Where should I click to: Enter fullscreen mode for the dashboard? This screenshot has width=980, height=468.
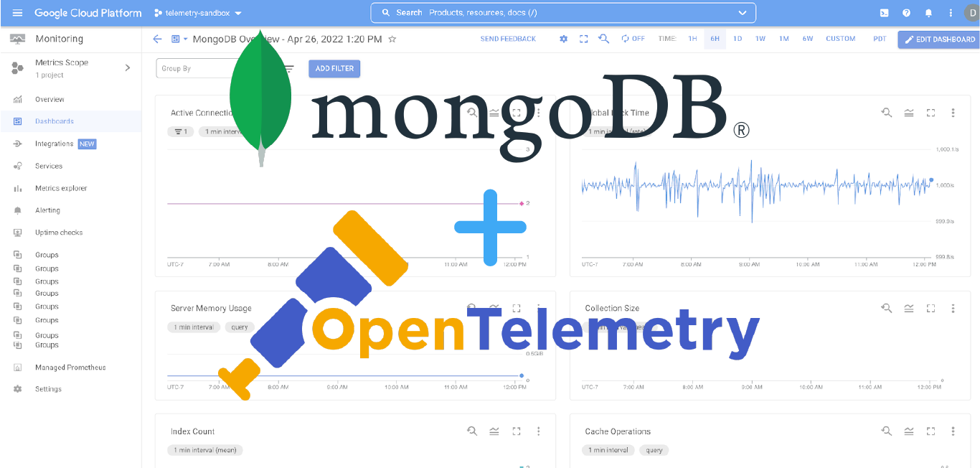tap(583, 39)
